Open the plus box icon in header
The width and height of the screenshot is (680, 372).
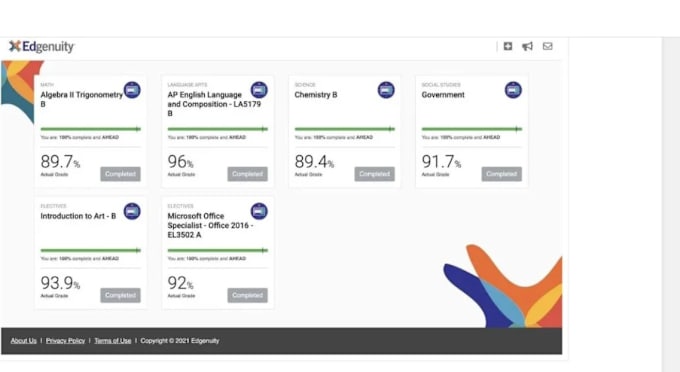508,46
